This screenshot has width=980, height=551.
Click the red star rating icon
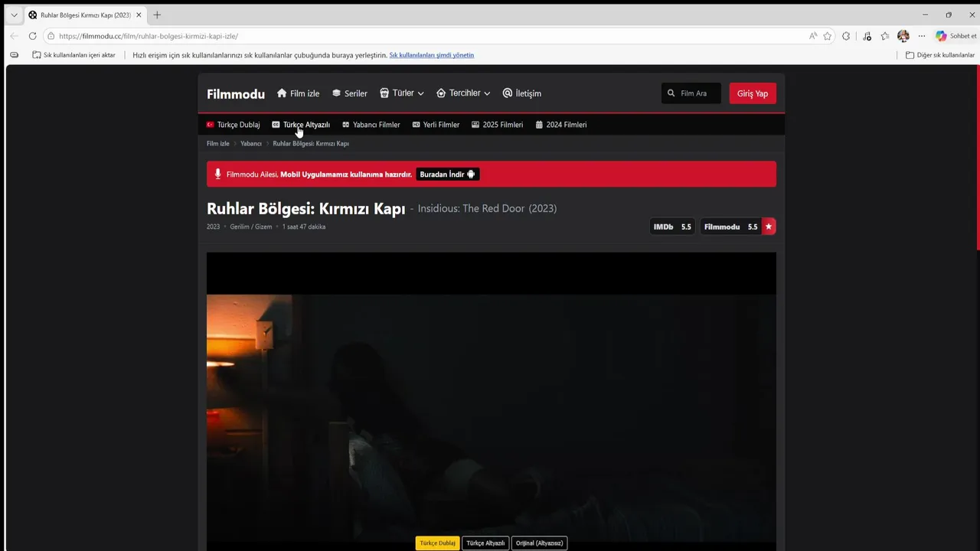click(769, 227)
